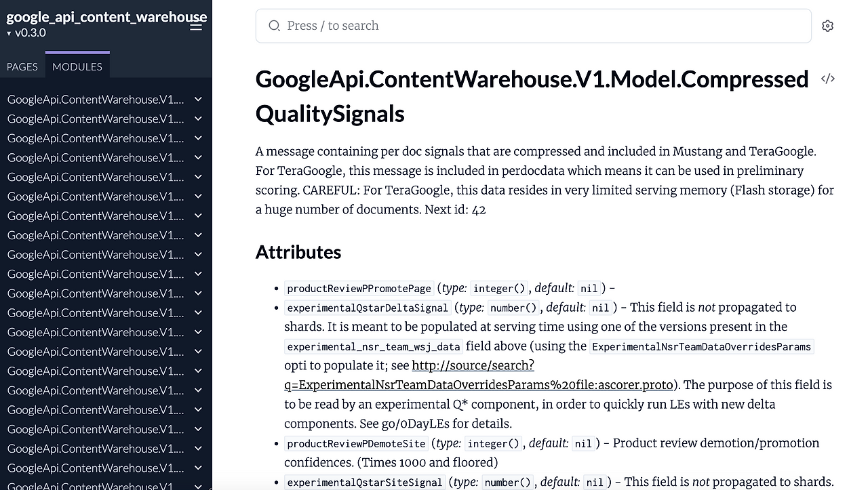The image size is (868, 490).
Task: Click the experimental_nsr_team_wsj_data code text
Action: tap(374, 346)
